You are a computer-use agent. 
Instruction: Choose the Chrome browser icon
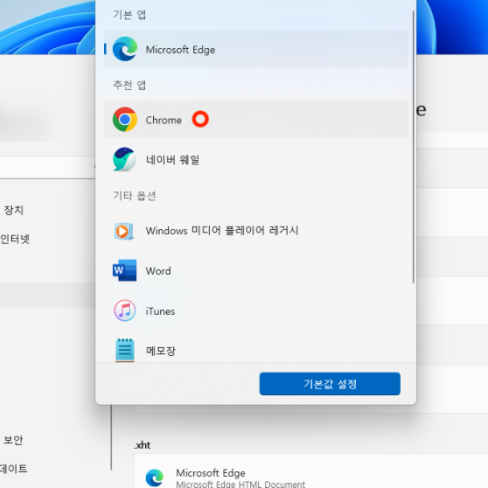point(125,119)
